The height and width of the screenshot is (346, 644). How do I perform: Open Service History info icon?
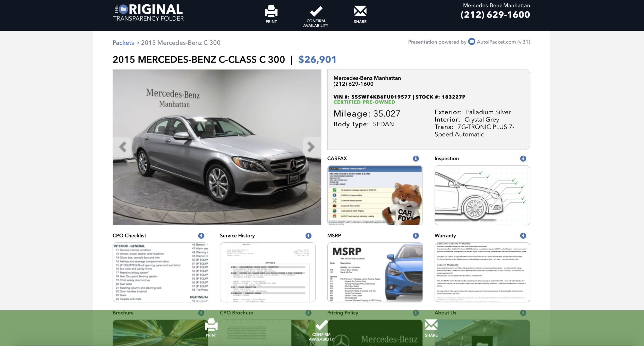(308, 236)
